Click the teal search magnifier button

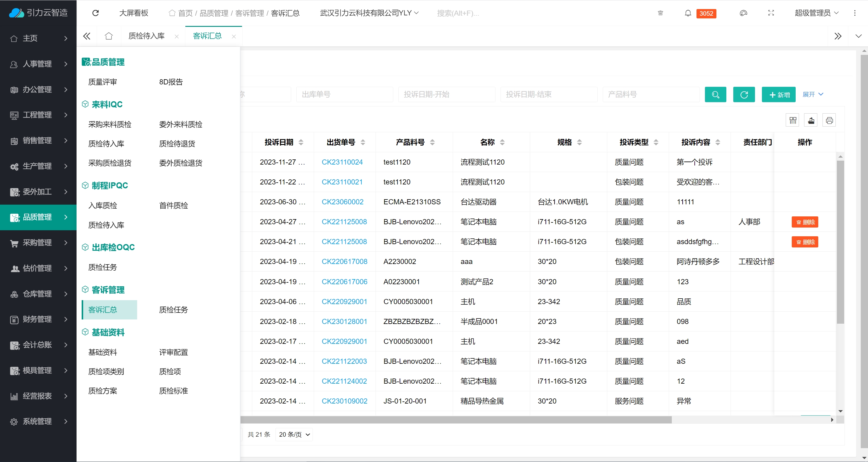pos(715,94)
